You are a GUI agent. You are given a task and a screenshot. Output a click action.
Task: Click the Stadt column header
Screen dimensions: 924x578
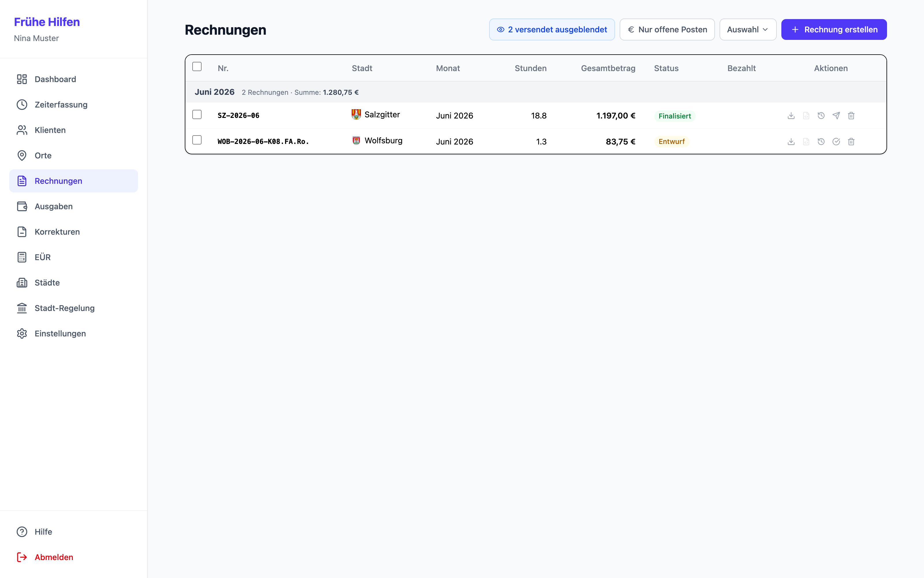click(362, 68)
